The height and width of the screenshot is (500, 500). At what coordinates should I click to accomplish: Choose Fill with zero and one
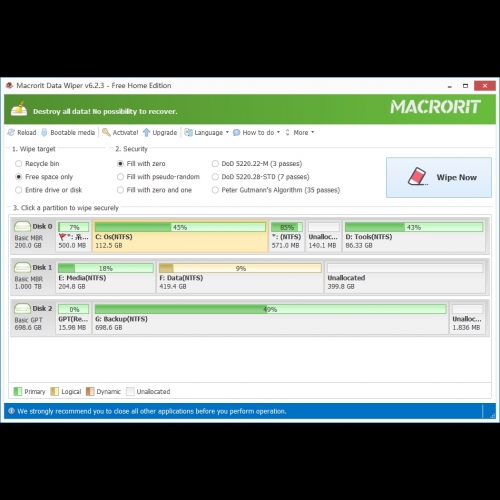[x=154, y=190]
